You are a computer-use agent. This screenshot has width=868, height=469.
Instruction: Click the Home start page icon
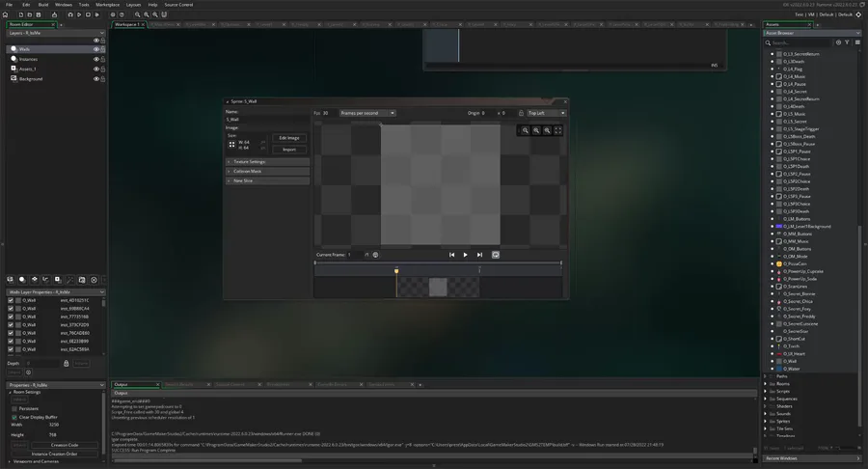click(x=6, y=14)
